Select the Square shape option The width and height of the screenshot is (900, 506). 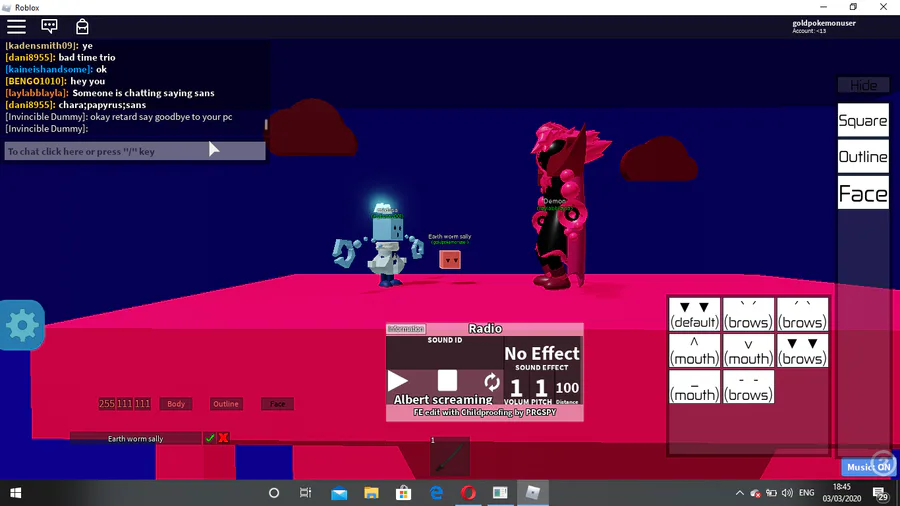[863, 120]
